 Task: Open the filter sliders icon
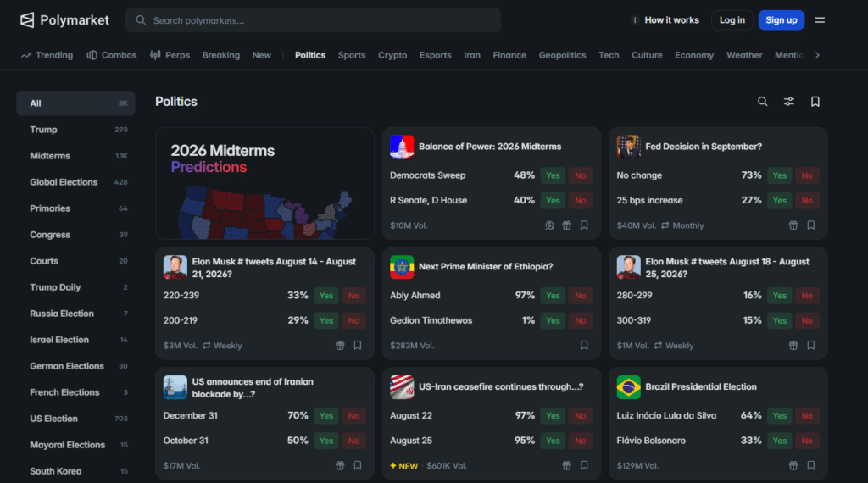(789, 102)
